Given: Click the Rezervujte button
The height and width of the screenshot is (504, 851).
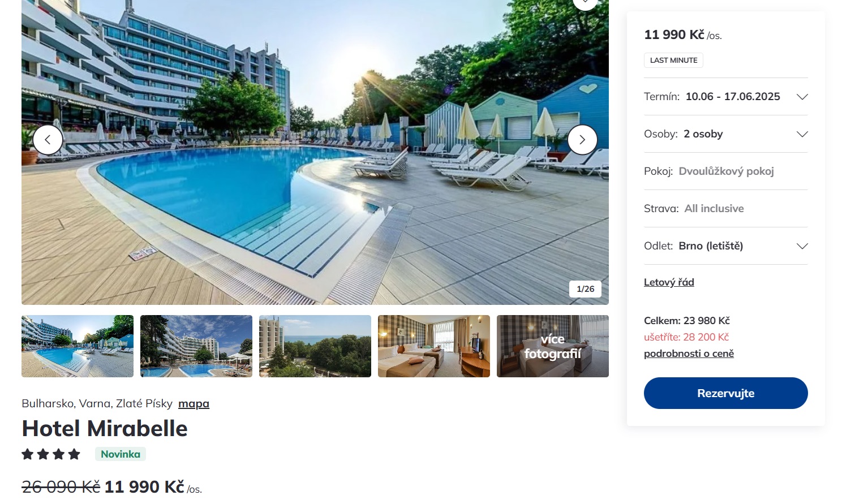Looking at the screenshot, I should (x=726, y=393).
